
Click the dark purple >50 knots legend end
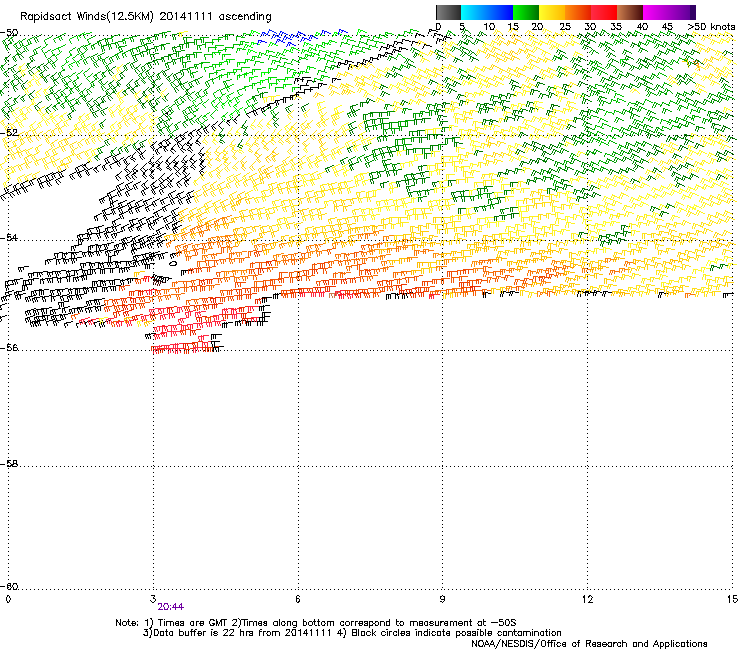[692, 12]
